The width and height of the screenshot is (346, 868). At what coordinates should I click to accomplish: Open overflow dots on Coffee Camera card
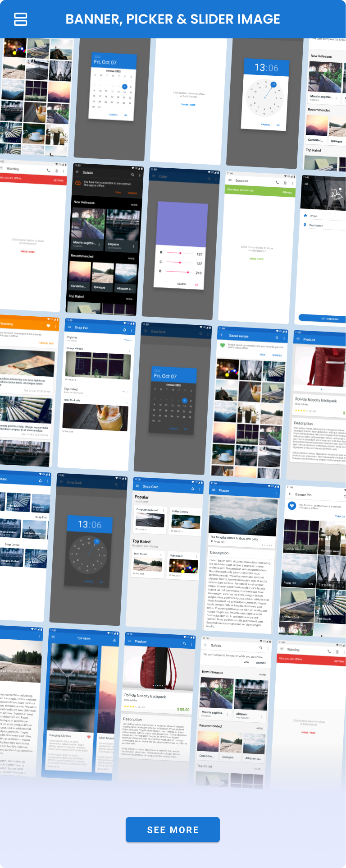199,512
